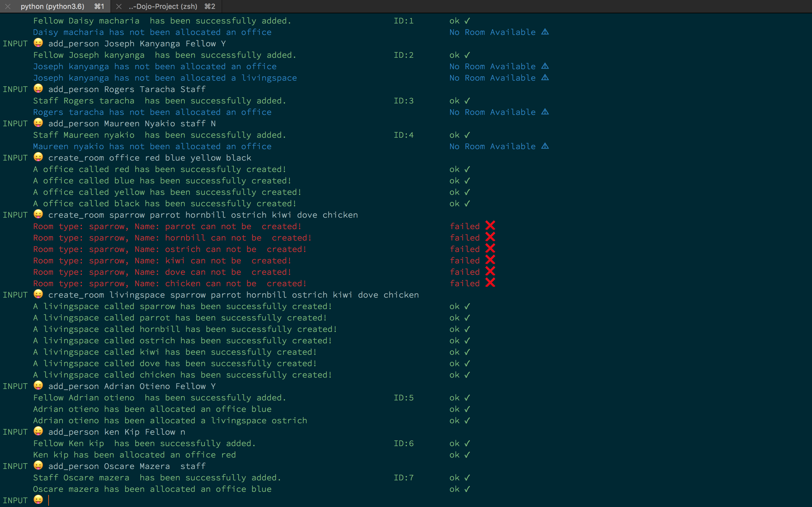Close the Dojo-Project zsh tab
Viewport: 812px width, 507px height.
click(119, 6)
